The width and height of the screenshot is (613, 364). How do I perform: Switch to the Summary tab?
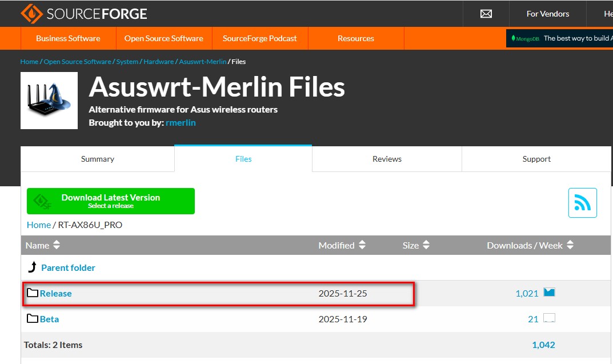click(x=97, y=159)
